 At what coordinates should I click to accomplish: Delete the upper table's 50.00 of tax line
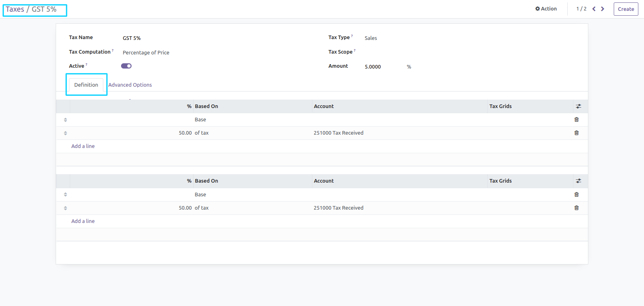[576, 133]
